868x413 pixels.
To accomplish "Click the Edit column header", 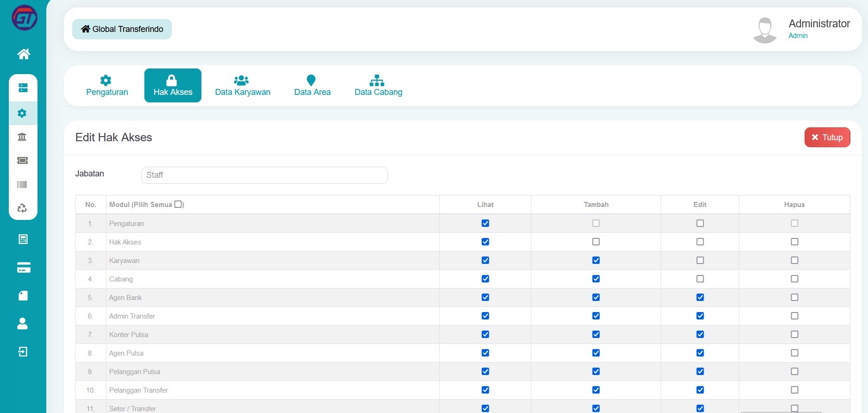I will 700,205.
